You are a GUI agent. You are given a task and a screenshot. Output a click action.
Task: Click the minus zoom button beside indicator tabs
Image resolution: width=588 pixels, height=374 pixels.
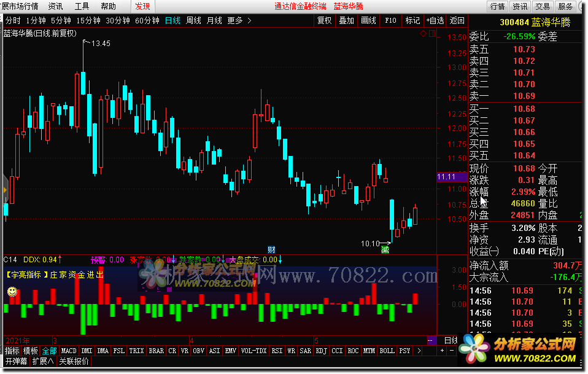[452, 351]
